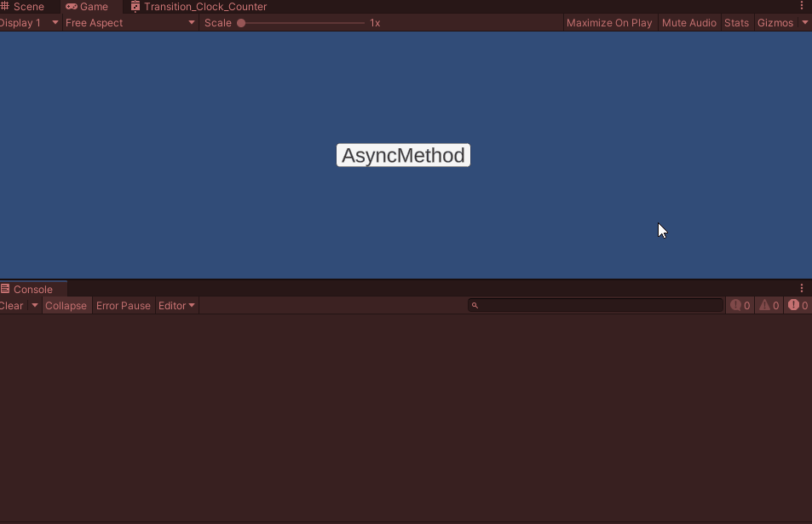This screenshot has width=812, height=524.
Task: Open the Game view more options menu
Action: click(802, 6)
